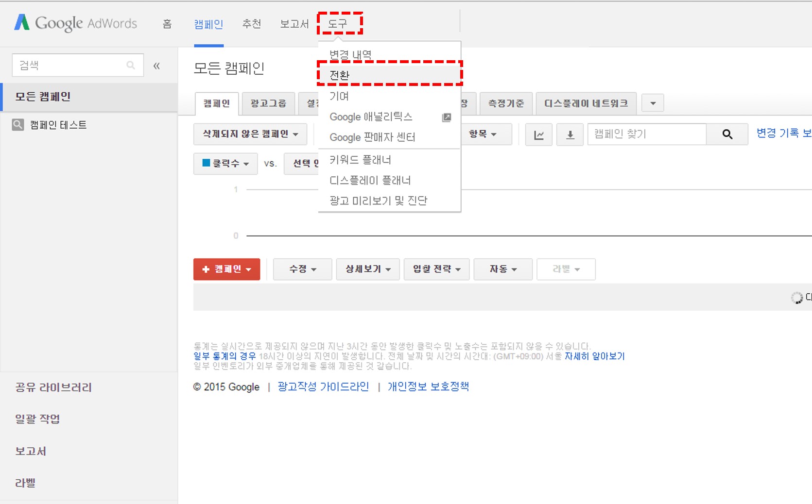
Task: Open the 홈 navigation tab
Action: pos(167,24)
